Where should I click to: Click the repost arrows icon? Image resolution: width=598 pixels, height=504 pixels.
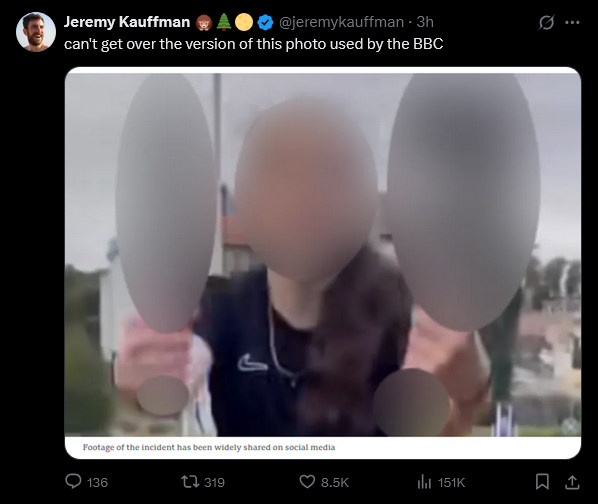click(190, 482)
